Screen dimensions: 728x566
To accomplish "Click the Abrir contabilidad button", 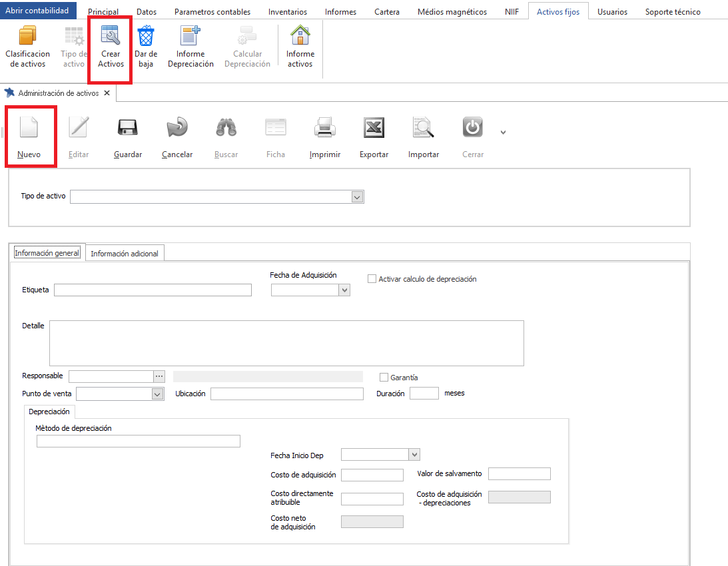I will point(37,11).
